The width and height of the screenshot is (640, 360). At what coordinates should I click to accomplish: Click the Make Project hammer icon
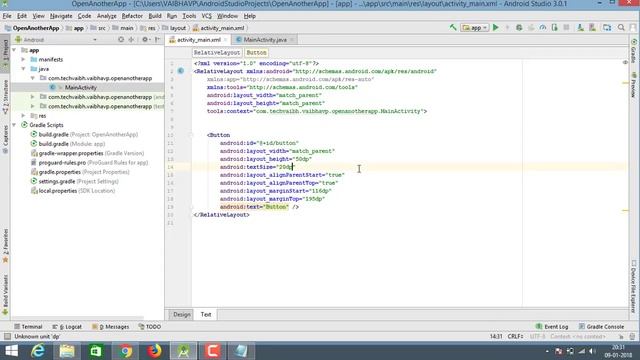pos(453,28)
